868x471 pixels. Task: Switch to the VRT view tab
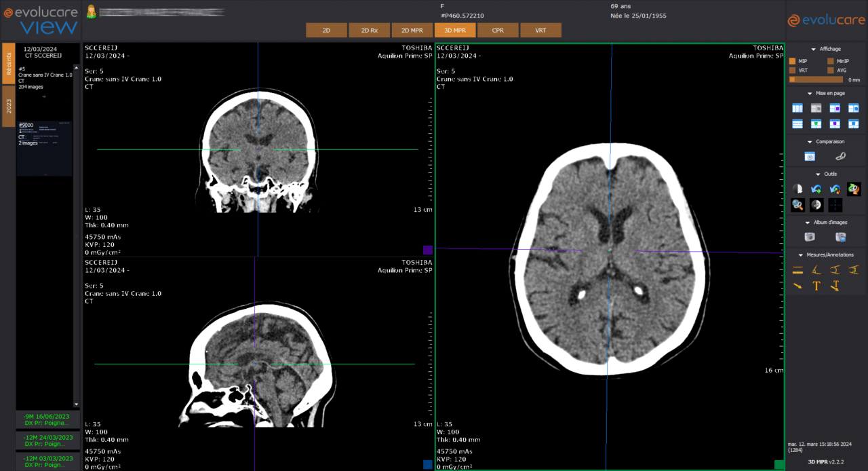540,30
